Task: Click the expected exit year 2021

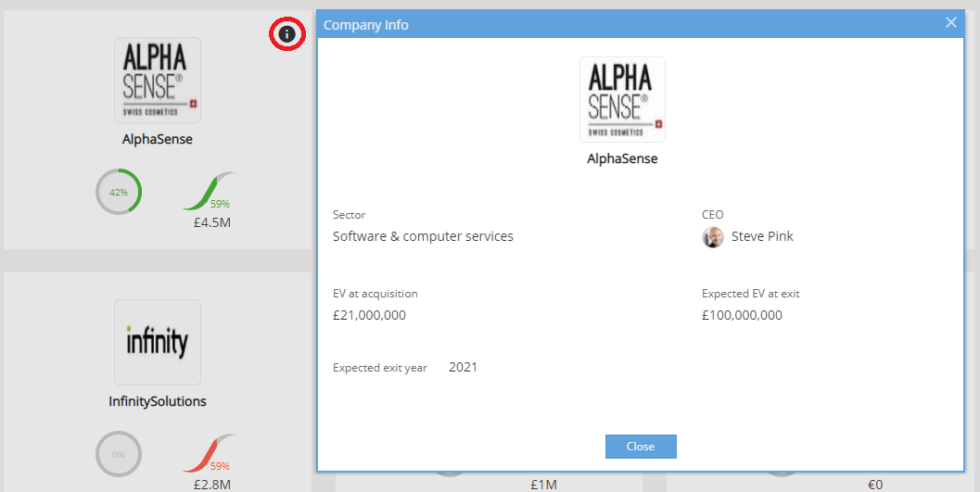Action: pos(464,367)
